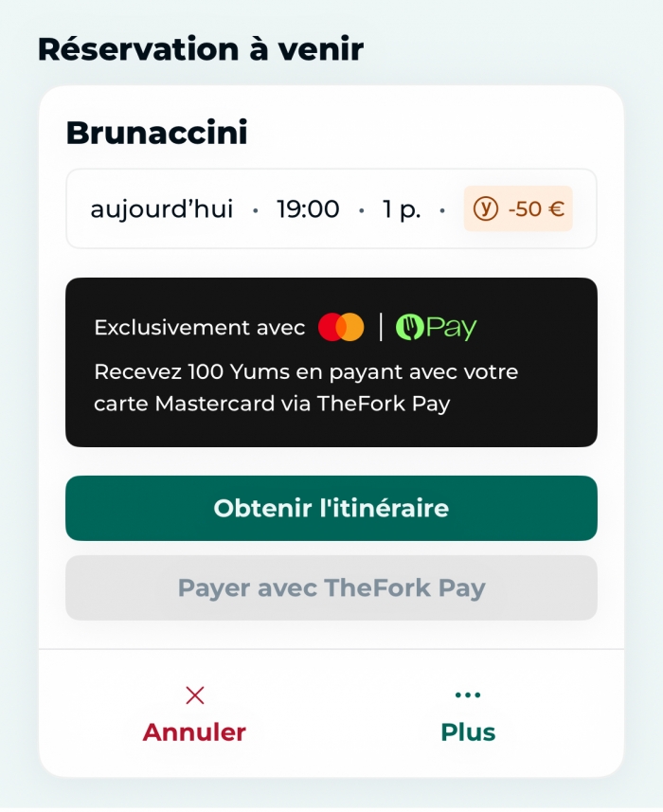Click the 'aujourd'hui' date text
This screenshot has height=812, width=663.
161,209
